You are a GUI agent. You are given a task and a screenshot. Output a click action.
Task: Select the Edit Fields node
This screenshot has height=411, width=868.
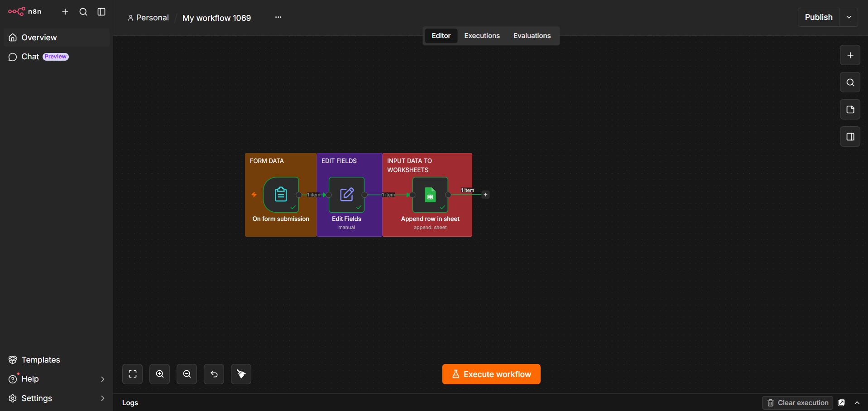pos(347,195)
